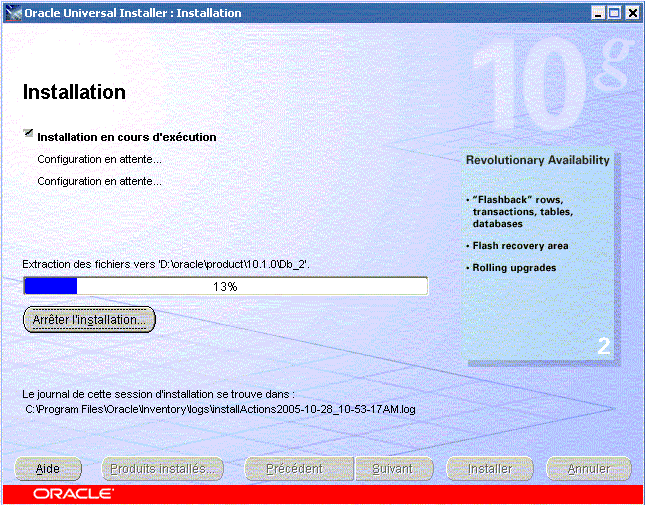Open help with the Aide button

[47, 468]
